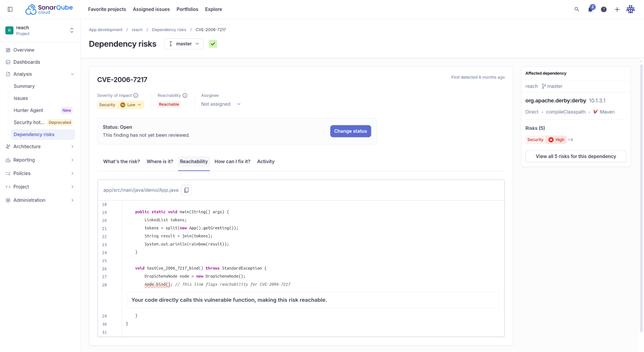Click the Maven logo icon
644x352 pixels.
coord(595,112)
